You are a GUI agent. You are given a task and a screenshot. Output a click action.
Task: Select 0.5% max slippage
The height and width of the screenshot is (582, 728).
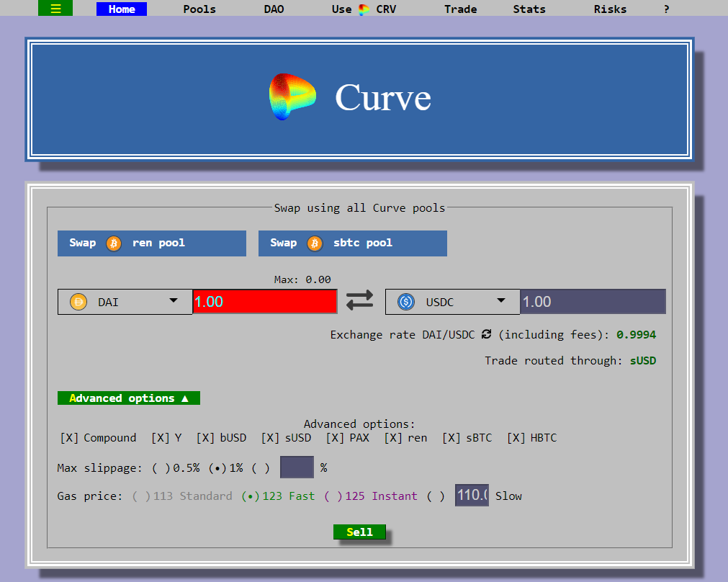pos(176,467)
